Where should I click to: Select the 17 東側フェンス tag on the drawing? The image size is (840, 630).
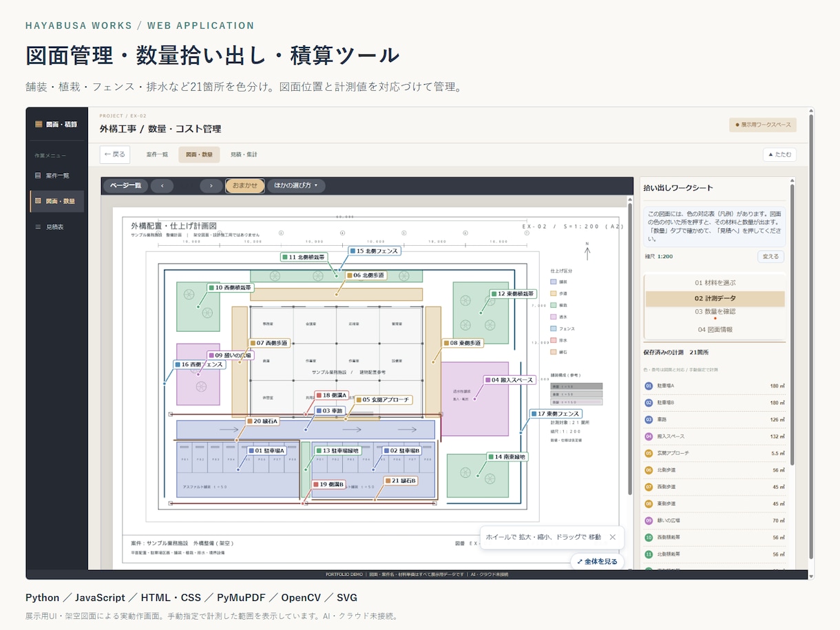[556, 414]
